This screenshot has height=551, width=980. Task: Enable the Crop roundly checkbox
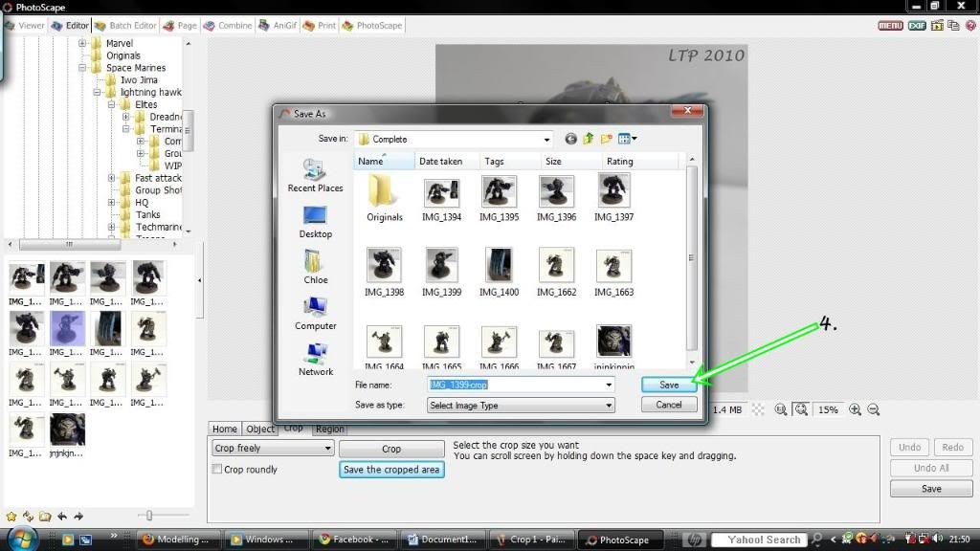click(x=217, y=469)
